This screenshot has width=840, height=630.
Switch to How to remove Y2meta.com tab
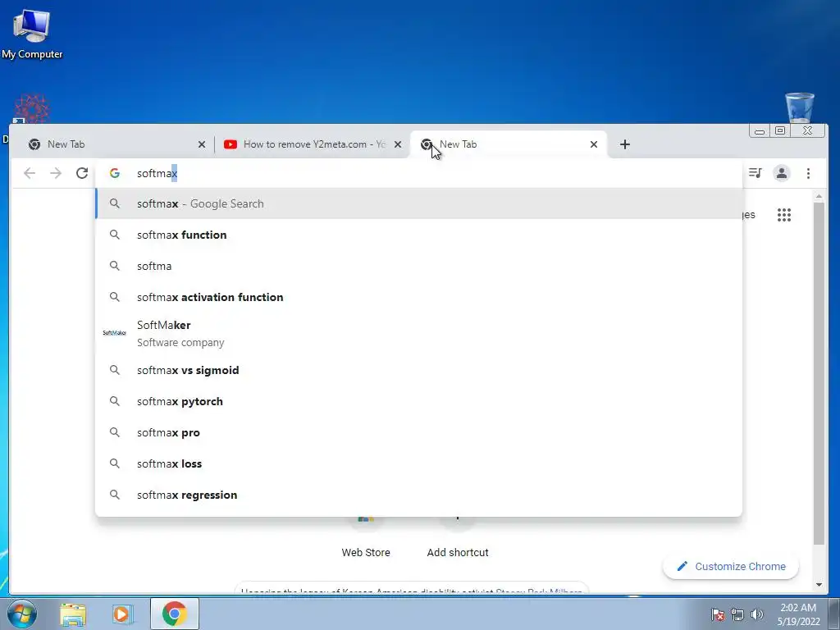313,144
